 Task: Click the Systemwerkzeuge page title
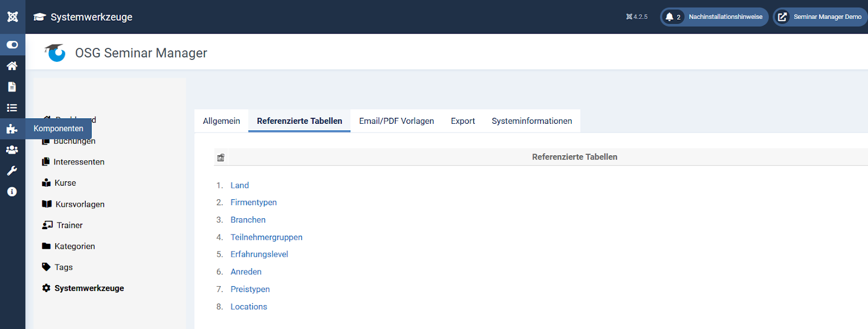92,17
